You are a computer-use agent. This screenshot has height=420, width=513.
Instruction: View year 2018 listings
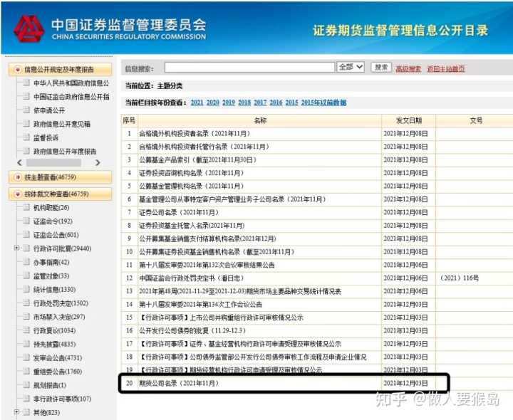pyautogui.click(x=244, y=103)
